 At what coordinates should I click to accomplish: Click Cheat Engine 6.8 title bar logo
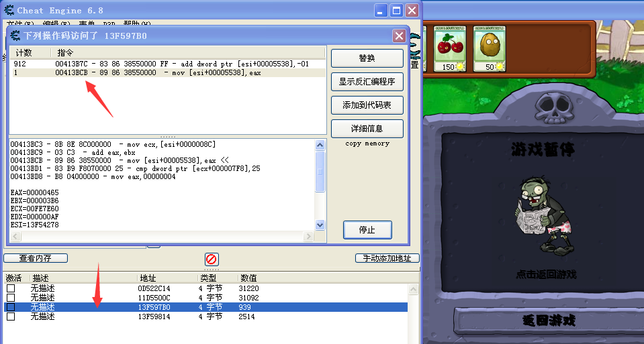point(9,10)
